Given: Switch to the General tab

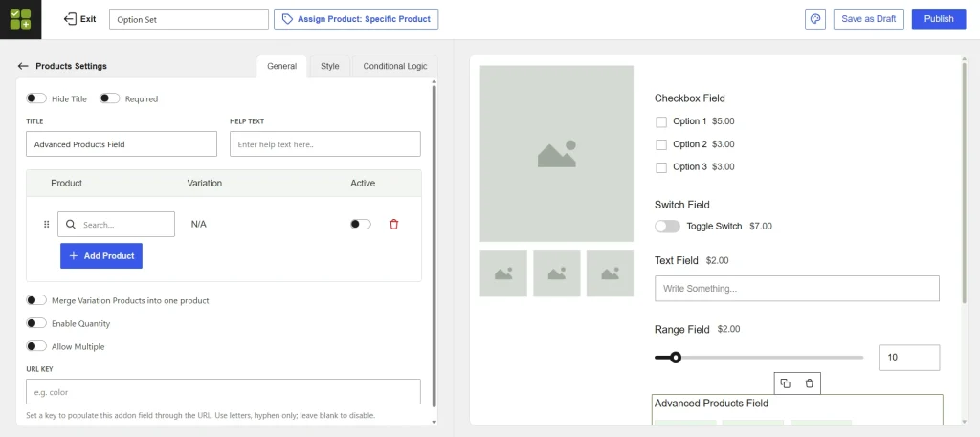Looking at the screenshot, I should (x=282, y=66).
